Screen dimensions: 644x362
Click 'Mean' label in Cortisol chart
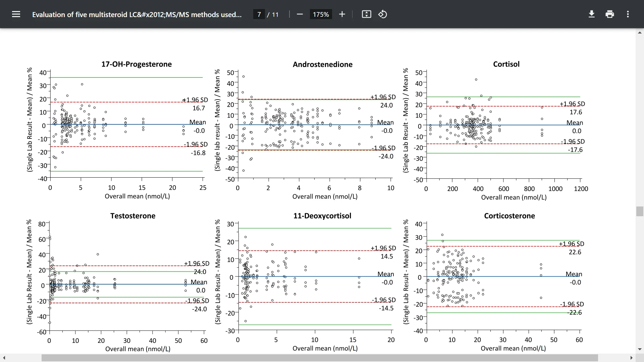[575, 123]
